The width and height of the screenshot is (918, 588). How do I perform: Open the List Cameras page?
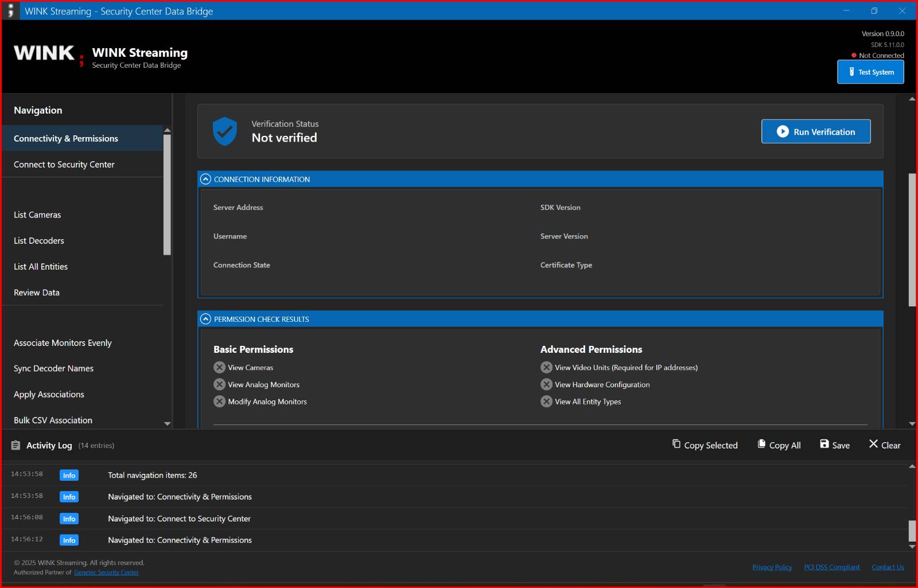point(83,215)
